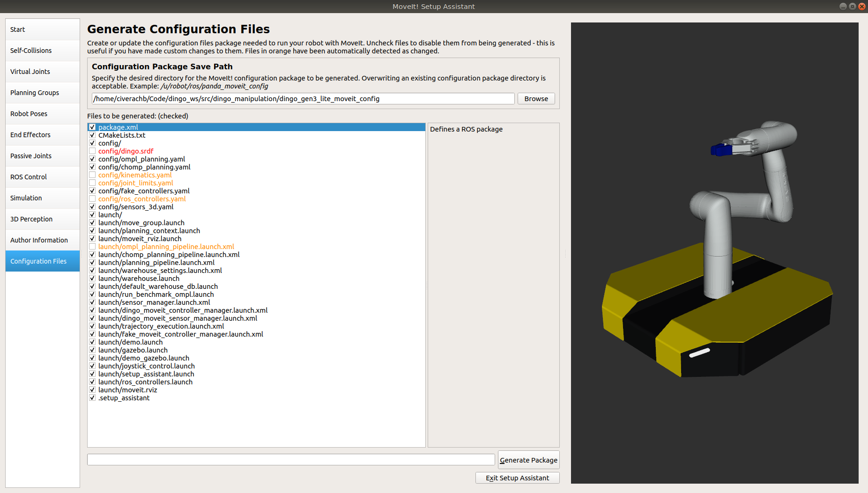Select launch/joystick_control.launch row
This screenshot has height=493, width=868.
[x=256, y=366]
